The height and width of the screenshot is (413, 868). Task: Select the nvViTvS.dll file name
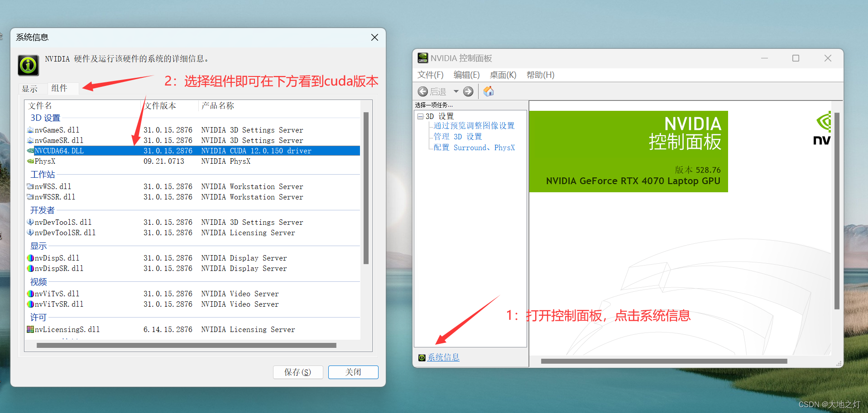[57, 294]
